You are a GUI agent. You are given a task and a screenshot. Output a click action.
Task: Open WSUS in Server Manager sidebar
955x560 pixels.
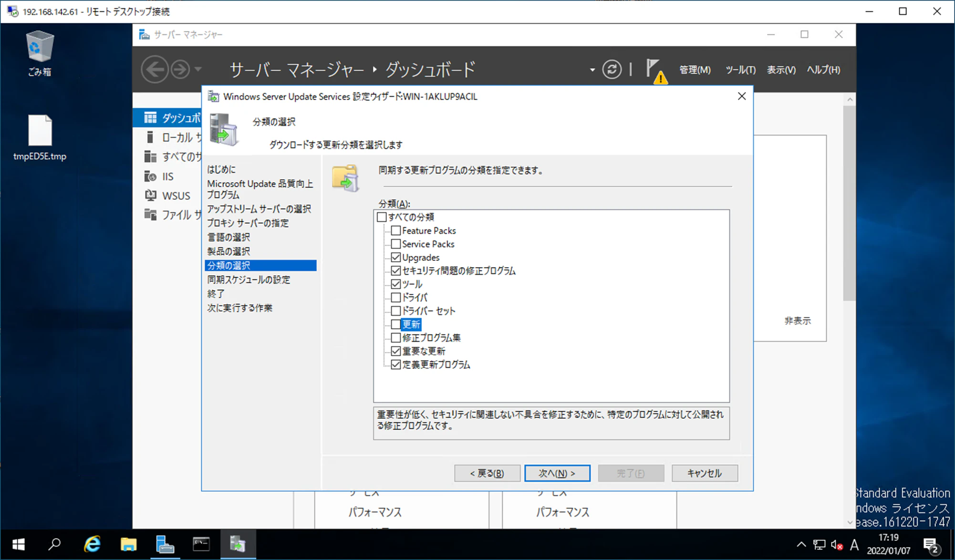click(x=176, y=196)
